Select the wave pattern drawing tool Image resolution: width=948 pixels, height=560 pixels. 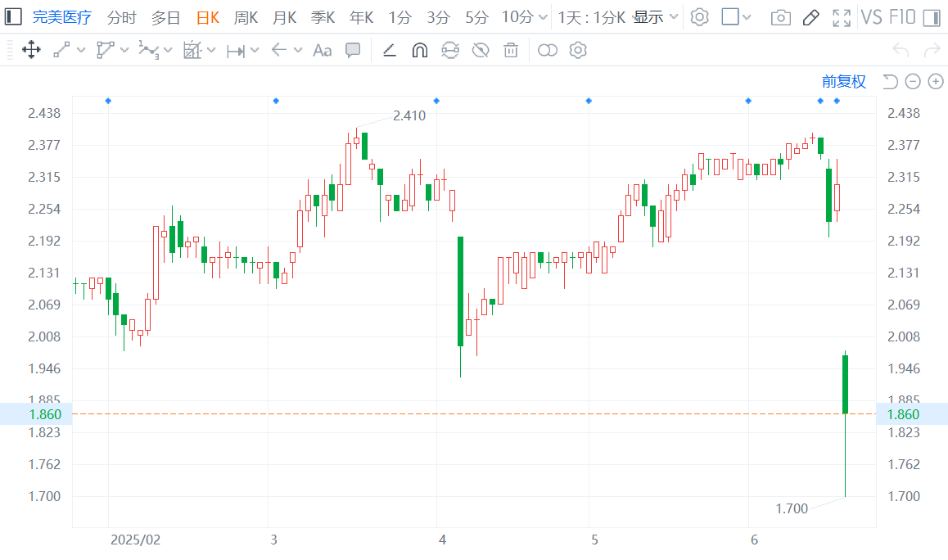pos(149,50)
